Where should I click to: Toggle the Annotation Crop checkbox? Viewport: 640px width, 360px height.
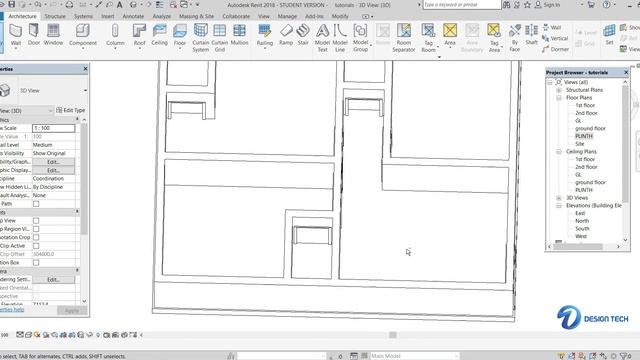click(36, 237)
